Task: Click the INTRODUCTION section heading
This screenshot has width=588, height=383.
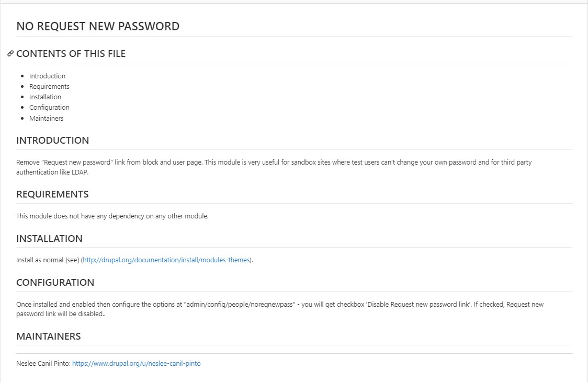Action: tap(53, 141)
